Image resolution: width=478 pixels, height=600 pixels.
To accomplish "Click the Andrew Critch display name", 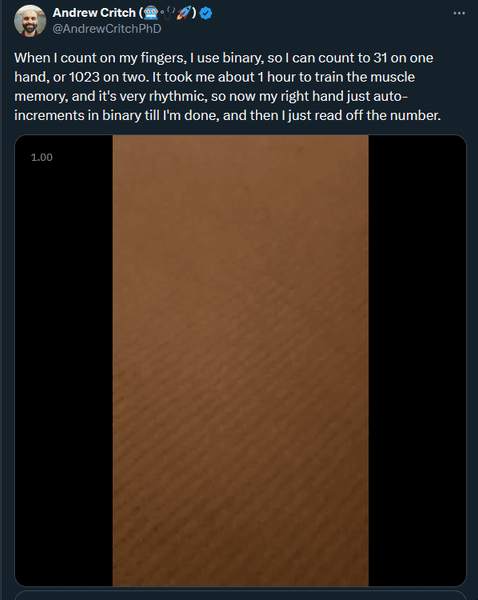I will coord(94,13).
